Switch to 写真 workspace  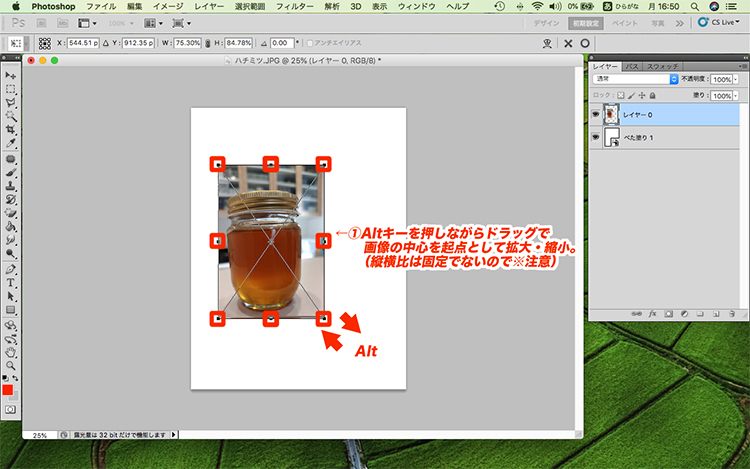point(658,23)
